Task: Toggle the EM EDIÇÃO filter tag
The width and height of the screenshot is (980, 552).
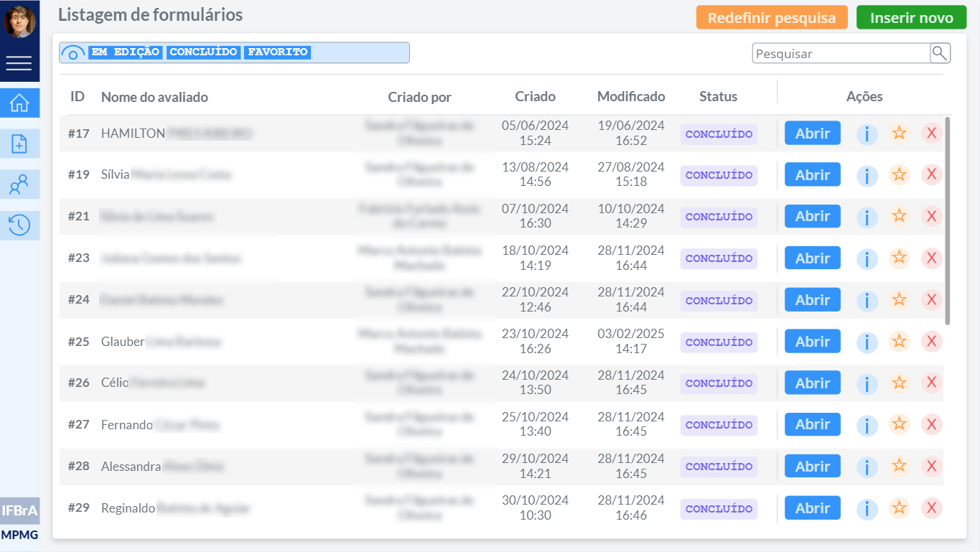Action: pyautogui.click(x=126, y=52)
